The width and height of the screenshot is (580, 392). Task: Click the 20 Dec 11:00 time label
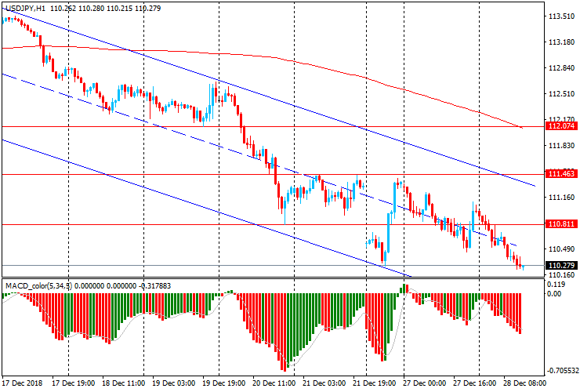274,383
